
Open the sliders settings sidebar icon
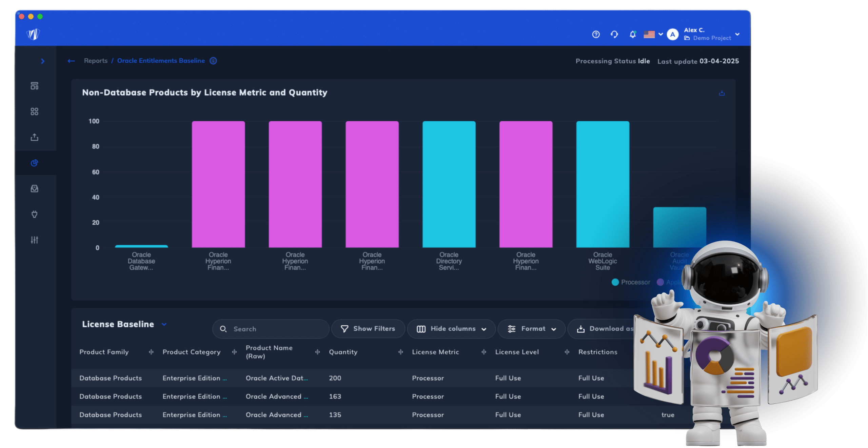tap(34, 240)
